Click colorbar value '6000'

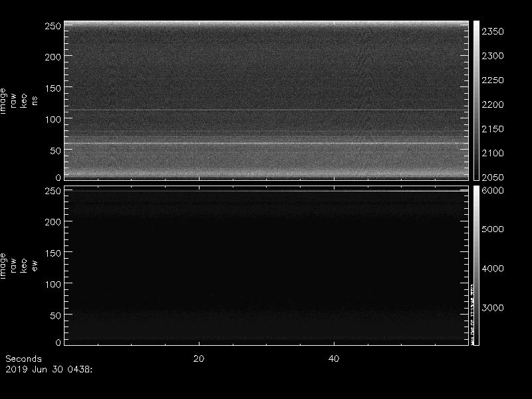pos(493,190)
